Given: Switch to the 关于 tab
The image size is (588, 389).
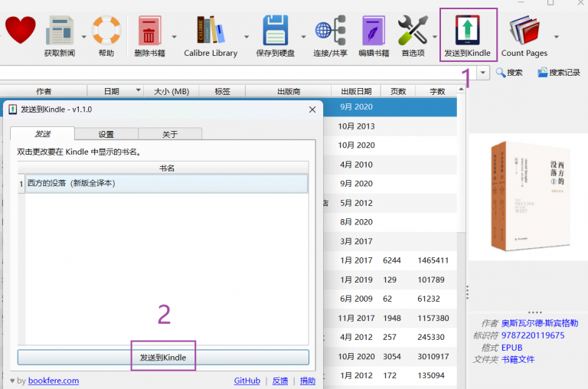Looking at the screenshot, I should pos(170,134).
